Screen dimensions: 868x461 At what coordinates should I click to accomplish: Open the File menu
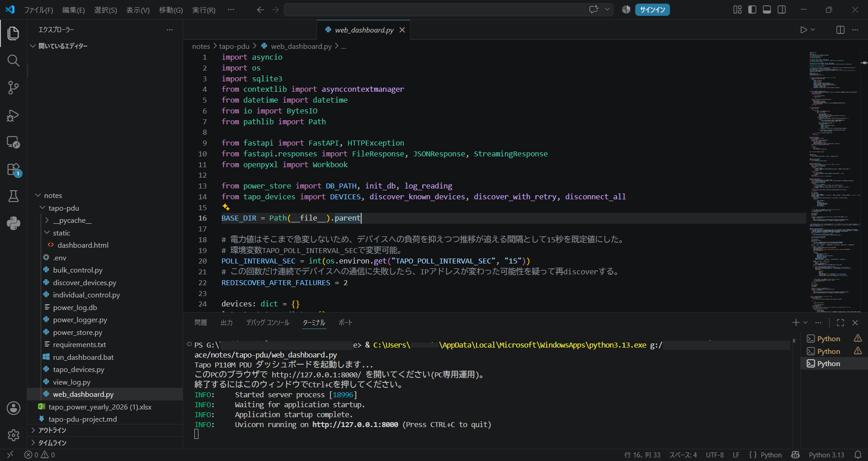(38, 10)
